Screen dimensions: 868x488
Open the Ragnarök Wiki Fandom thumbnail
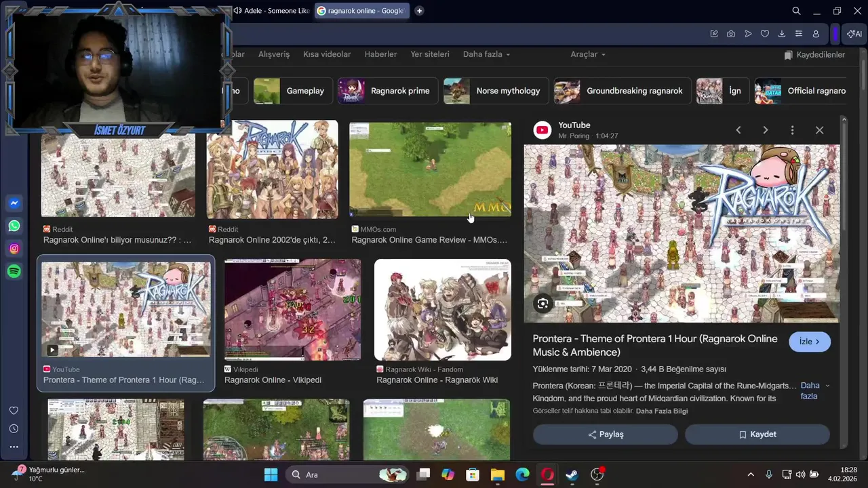click(x=443, y=309)
